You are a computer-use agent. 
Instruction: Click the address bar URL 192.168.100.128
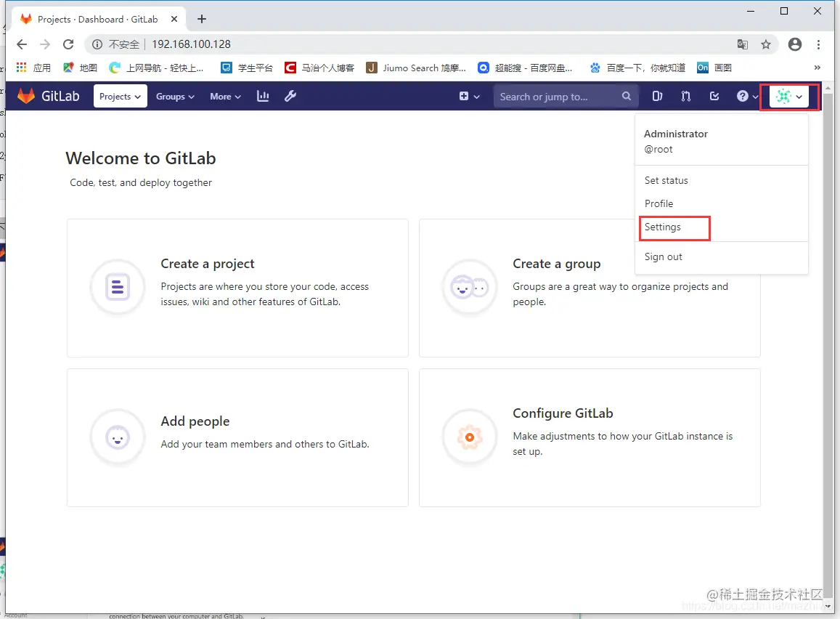(191, 44)
